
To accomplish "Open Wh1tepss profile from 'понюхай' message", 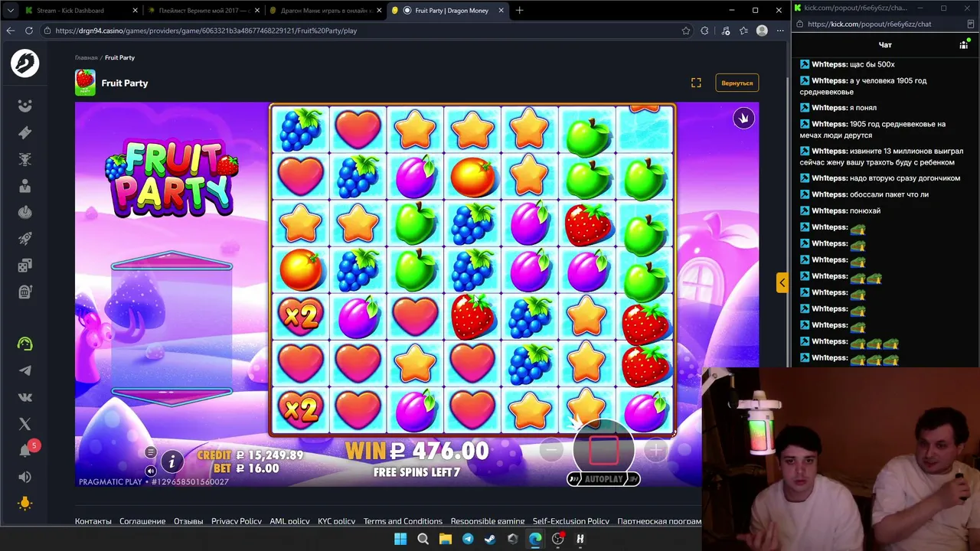I will tap(829, 210).
